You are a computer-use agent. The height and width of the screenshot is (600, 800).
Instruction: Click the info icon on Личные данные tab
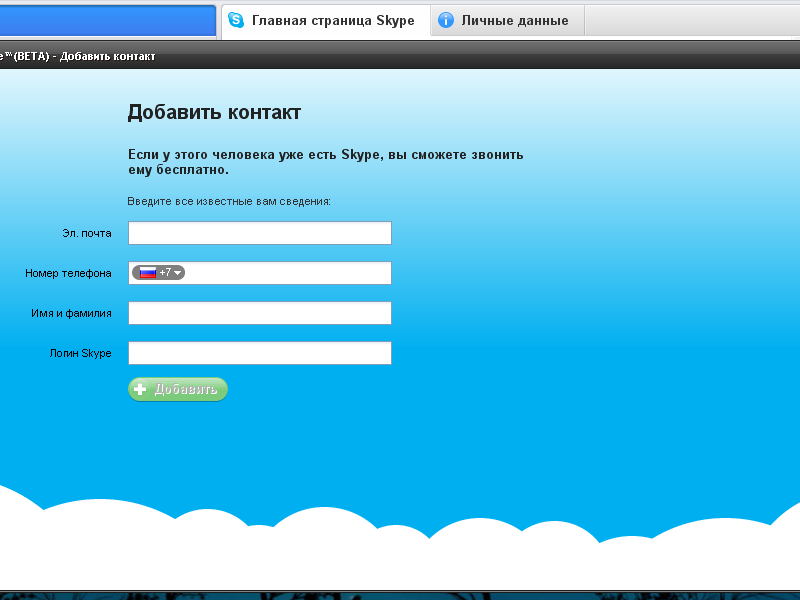point(446,20)
